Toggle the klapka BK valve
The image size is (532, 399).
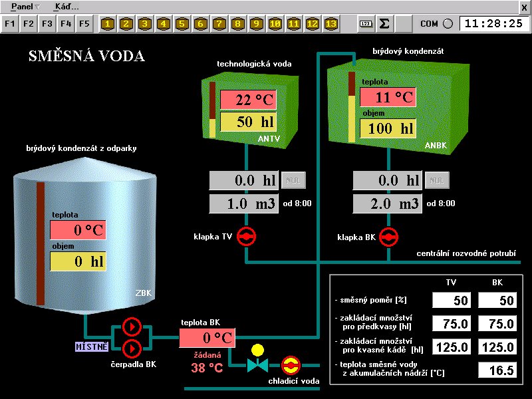[x=388, y=236]
